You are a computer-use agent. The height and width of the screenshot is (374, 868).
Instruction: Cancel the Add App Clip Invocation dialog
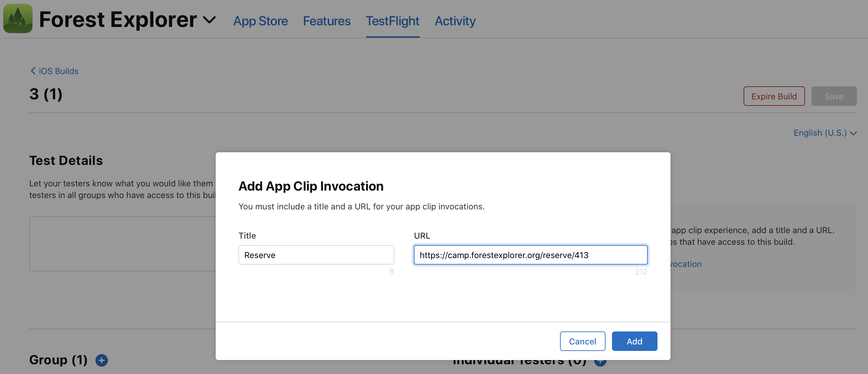click(582, 341)
